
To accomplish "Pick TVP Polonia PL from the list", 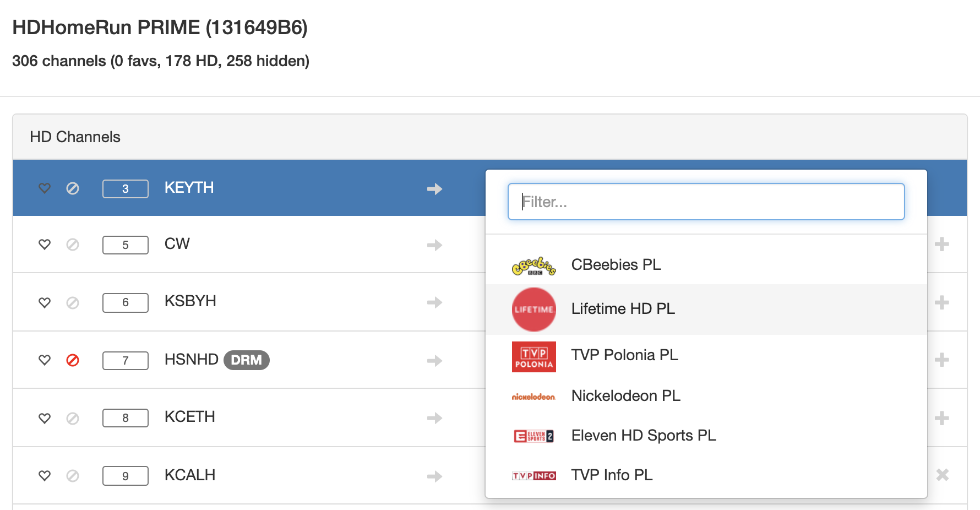I will [624, 355].
